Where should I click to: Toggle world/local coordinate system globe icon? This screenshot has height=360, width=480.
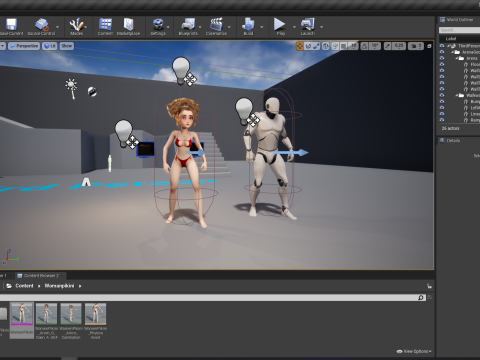click(326, 46)
